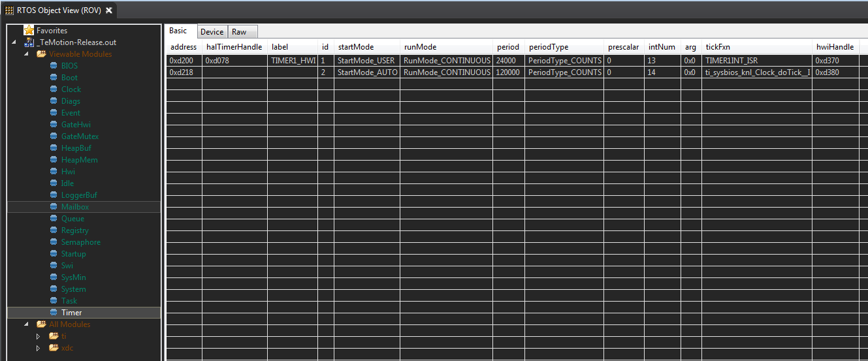Click the Mailbox module icon
The width and height of the screenshot is (868, 361).
(x=54, y=207)
